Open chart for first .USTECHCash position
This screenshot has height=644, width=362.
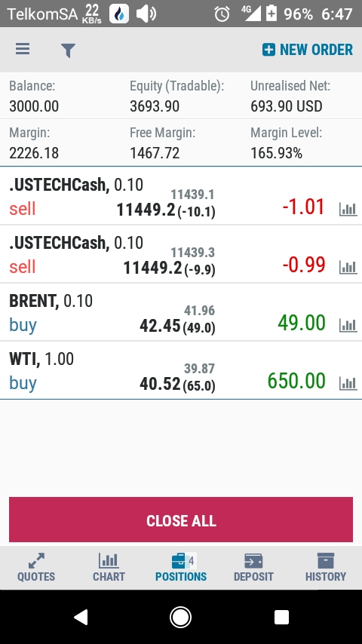tap(348, 209)
